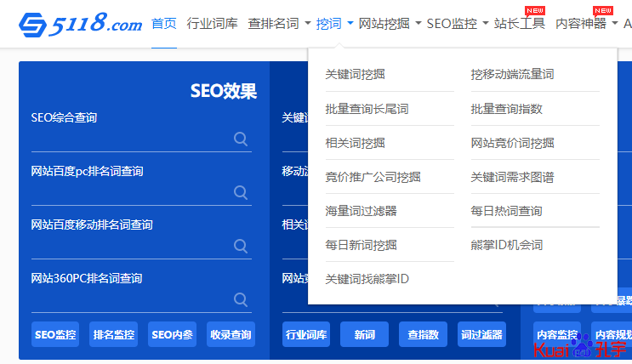Image resolution: width=632 pixels, height=364 pixels.
Task: Choose 批量查询长尾词 menu entry
Action: (x=367, y=109)
